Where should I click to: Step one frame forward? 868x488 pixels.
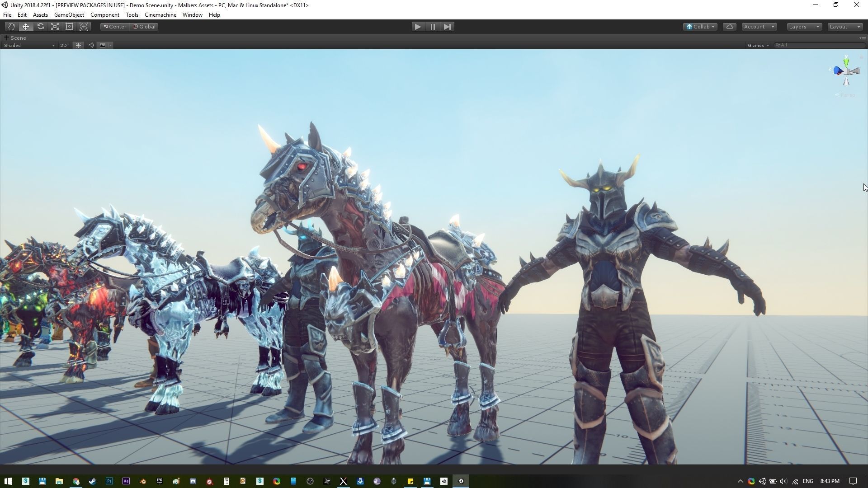pos(447,27)
